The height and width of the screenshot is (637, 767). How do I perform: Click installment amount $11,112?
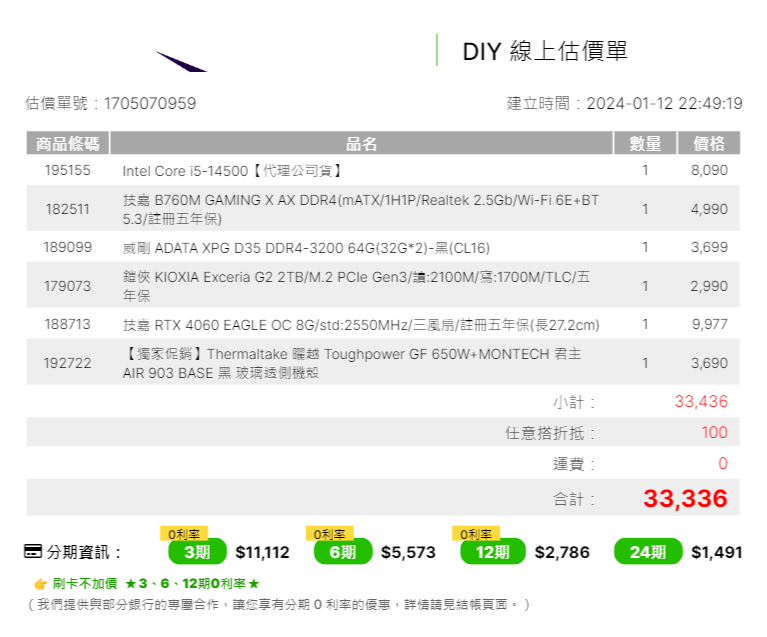pyautogui.click(x=262, y=552)
